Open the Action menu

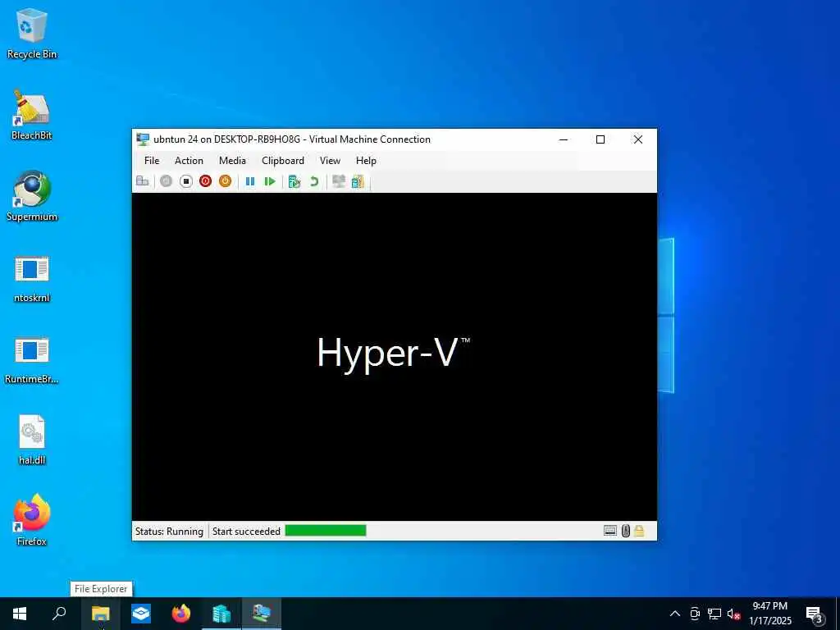click(x=189, y=161)
